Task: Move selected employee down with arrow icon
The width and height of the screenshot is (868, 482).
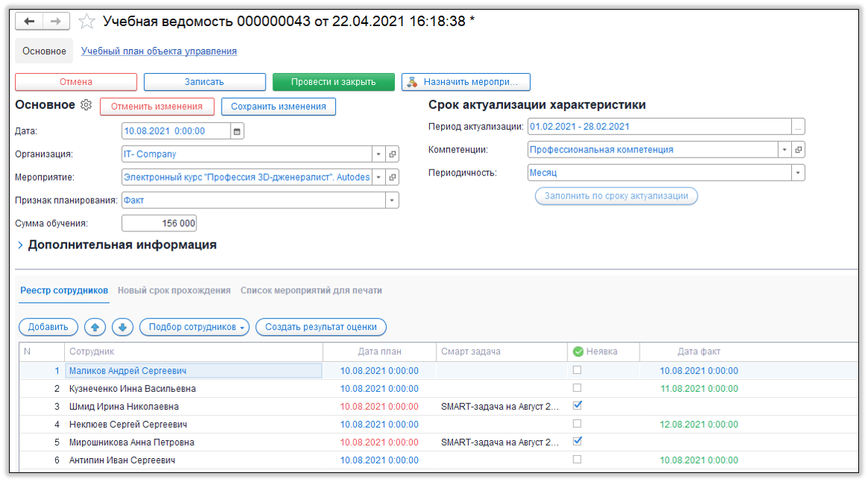Action: (122, 327)
